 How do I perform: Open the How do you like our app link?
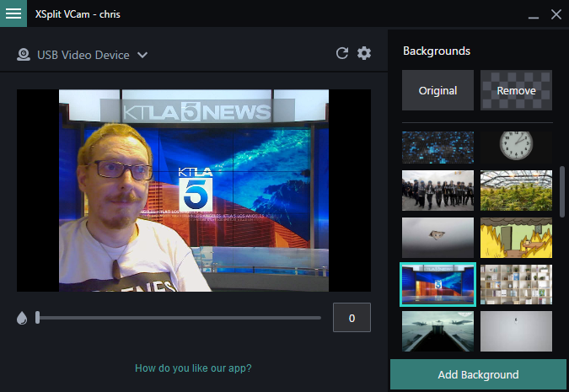(x=193, y=368)
